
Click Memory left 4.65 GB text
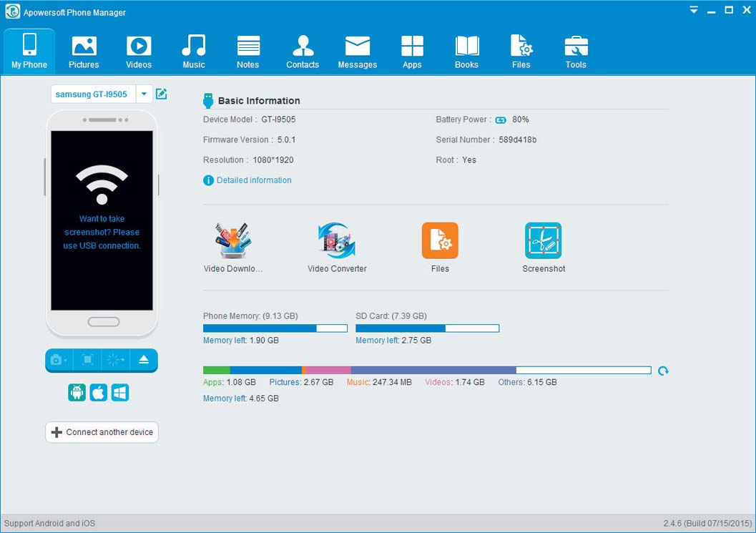(240, 398)
